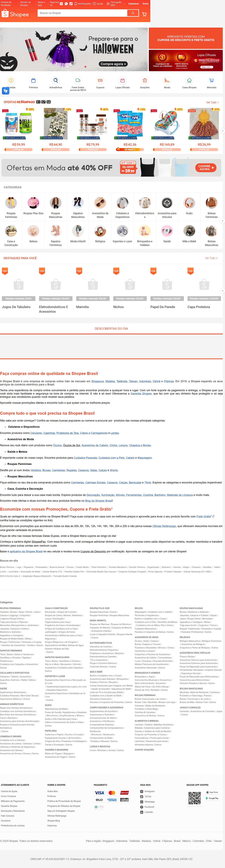225x868 pixels.
Task: Click the Google Play download badge
Action: click(x=212, y=798)
